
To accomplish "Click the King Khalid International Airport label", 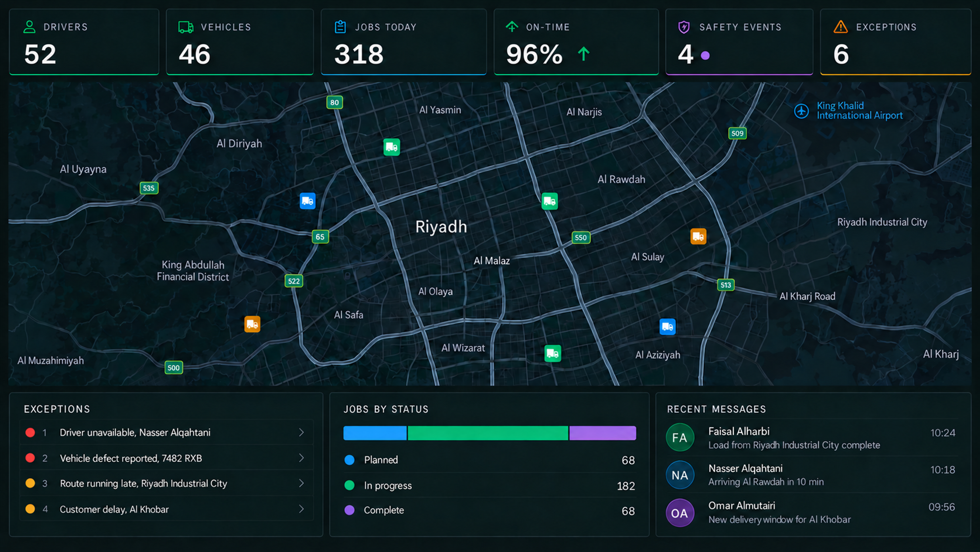I will click(x=859, y=110).
